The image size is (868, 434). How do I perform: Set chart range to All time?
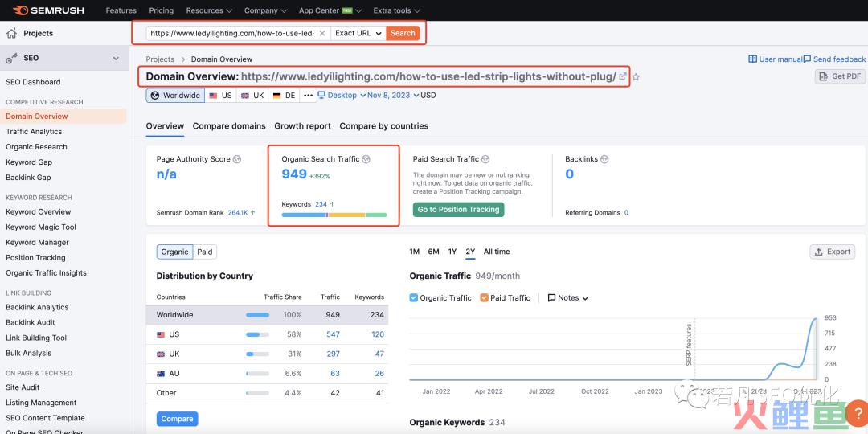coord(497,252)
